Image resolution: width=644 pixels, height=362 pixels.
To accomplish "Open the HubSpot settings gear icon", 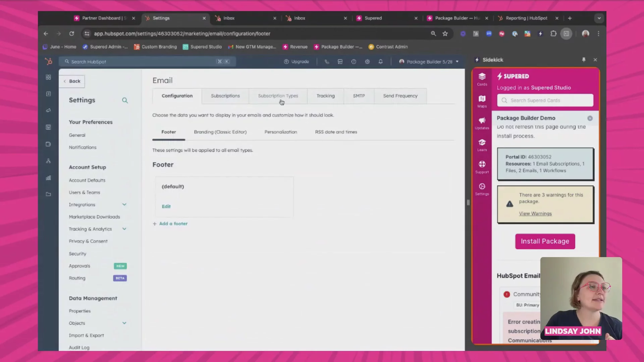I will click(367, 62).
